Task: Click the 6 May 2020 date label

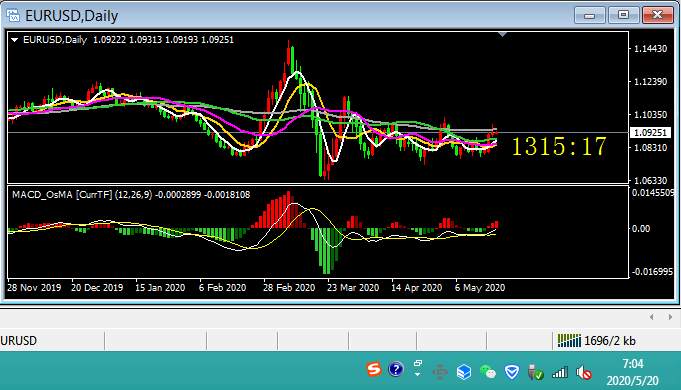Action: (480, 288)
